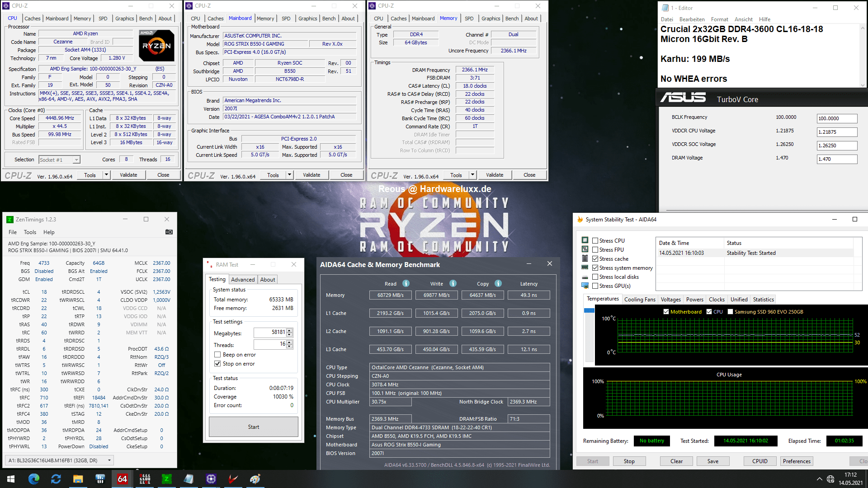Open Tools dropdown arrow in CPU-Z Mainboard window
The height and width of the screenshot is (488, 868).
[x=290, y=175]
